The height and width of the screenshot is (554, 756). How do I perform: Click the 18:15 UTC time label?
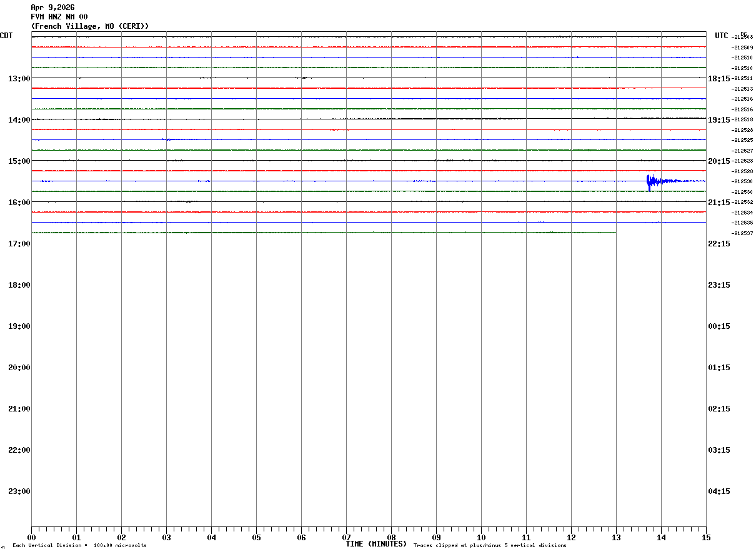[719, 78]
